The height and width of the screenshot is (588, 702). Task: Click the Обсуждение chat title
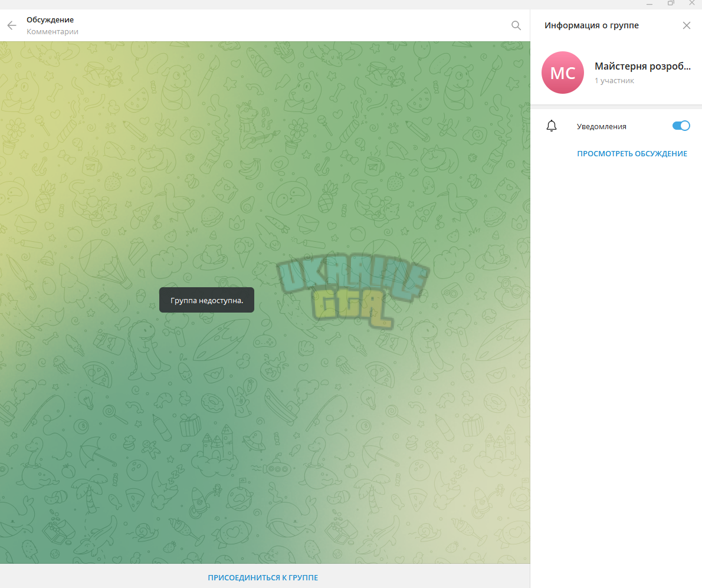tap(50, 19)
